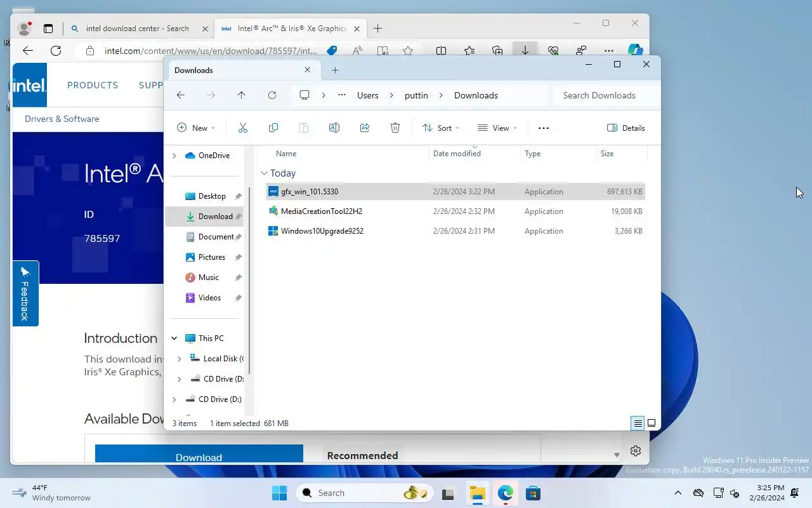
Task: Click Edge browser refresh button
Action: [x=56, y=51]
